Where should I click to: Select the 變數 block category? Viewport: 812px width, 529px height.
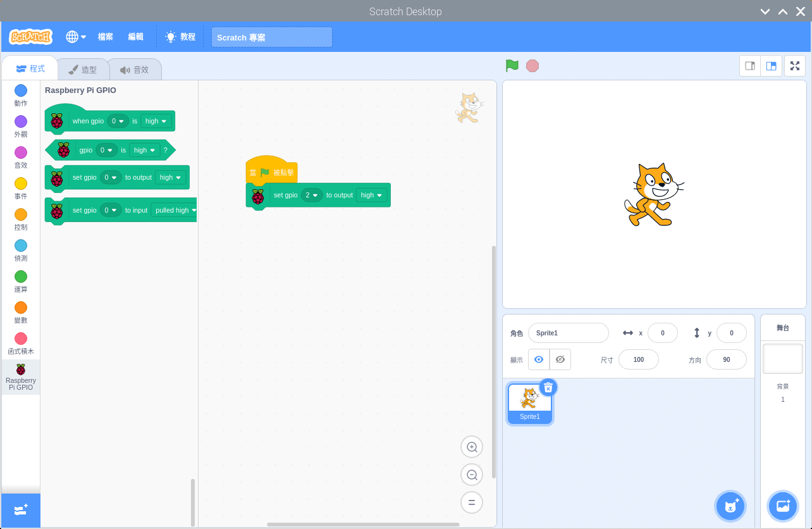[x=21, y=313]
